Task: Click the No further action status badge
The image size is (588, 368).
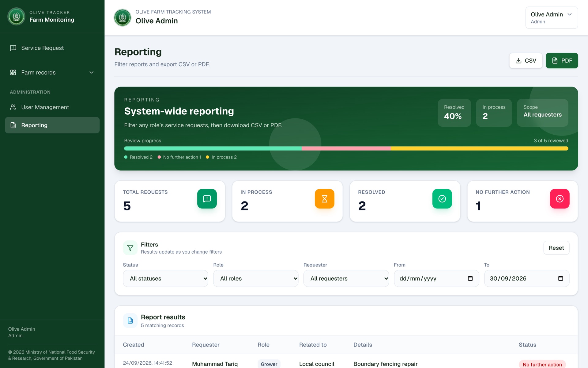Action: click(x=542, y=364)
